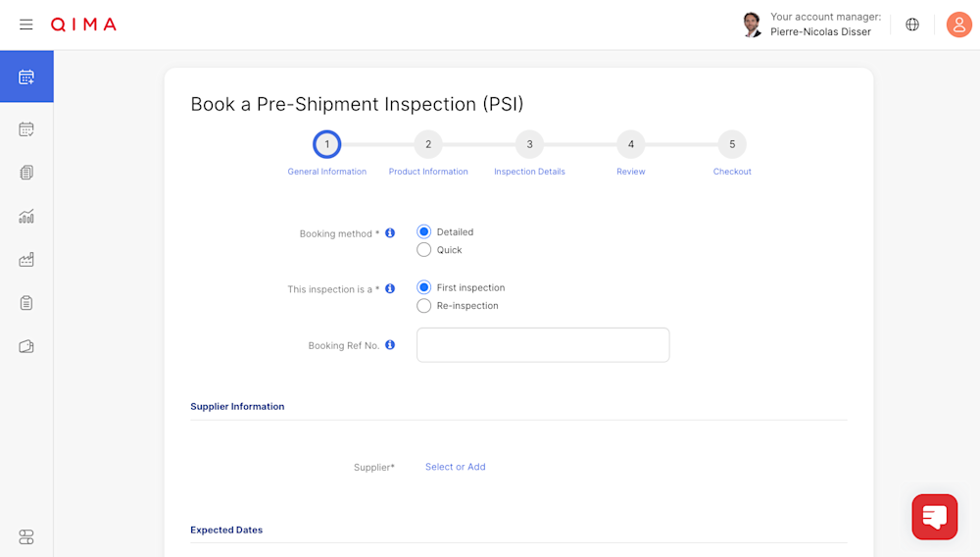Open the clipboard sidebar icon
The height and width of the screenshot is (557, 980).
pos(26,303)
